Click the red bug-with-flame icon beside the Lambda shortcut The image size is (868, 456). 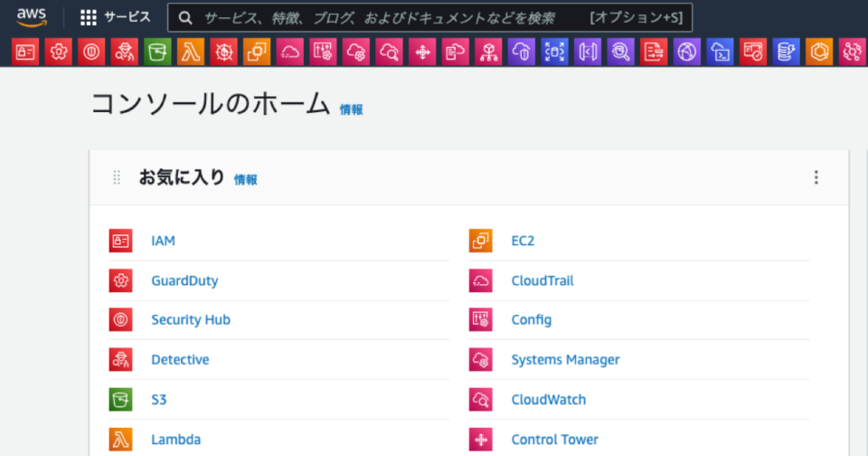[223, 52]
